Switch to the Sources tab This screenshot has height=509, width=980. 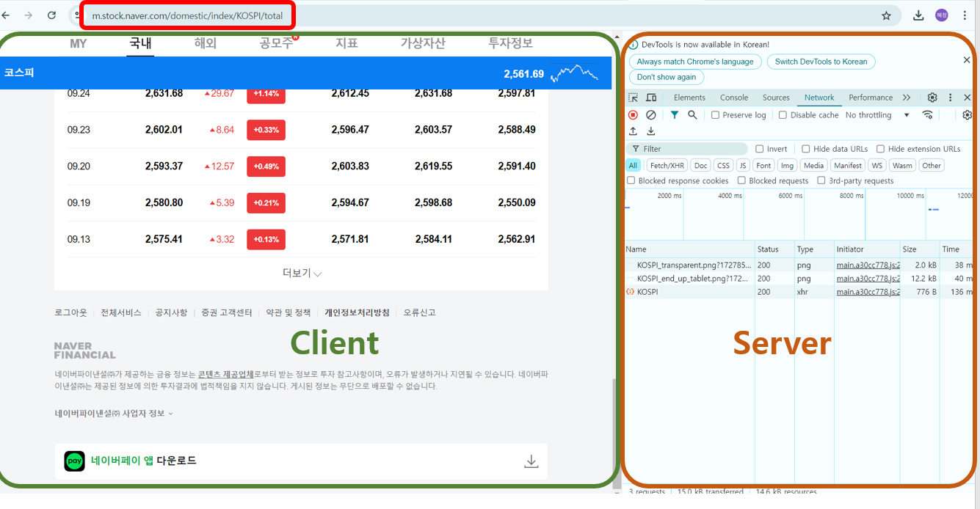tap(776, 98)
